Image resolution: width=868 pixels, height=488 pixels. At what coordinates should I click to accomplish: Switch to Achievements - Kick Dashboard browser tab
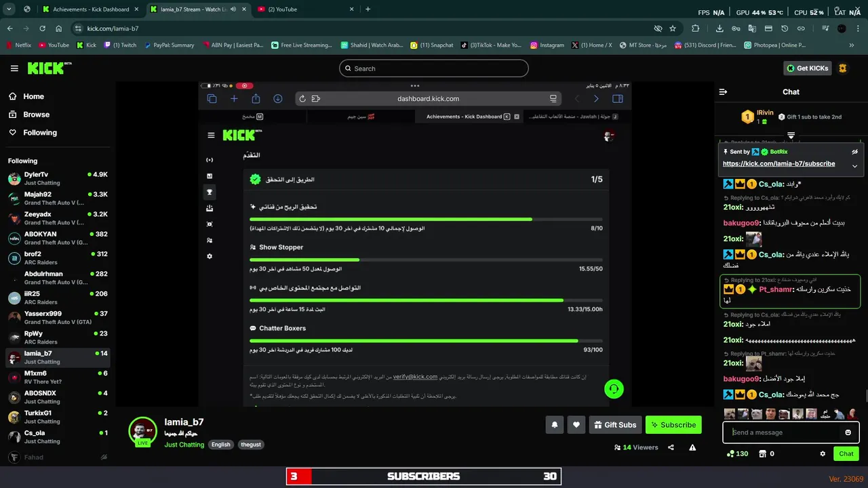tap(90, 9)
